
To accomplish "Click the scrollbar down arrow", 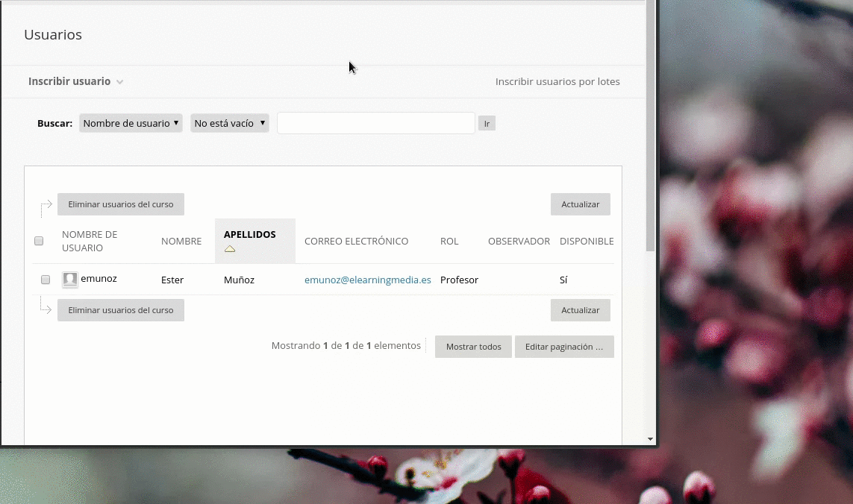I will pos(651,439).
